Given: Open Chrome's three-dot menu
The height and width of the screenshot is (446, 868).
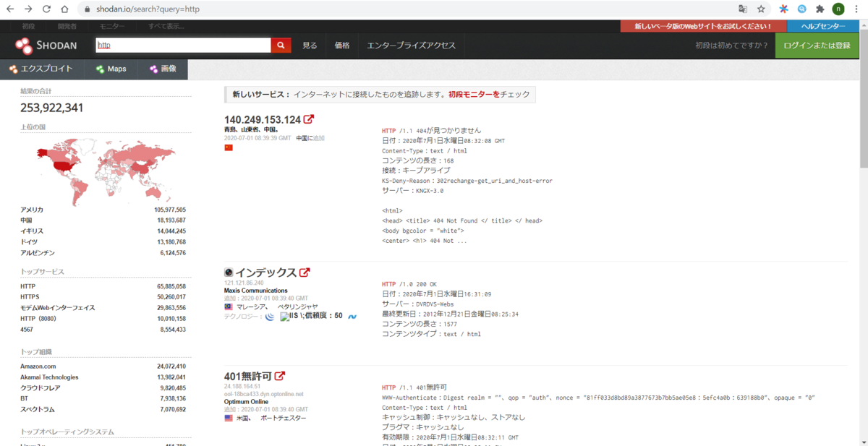Looking at the screenshot, I should 856,9.
